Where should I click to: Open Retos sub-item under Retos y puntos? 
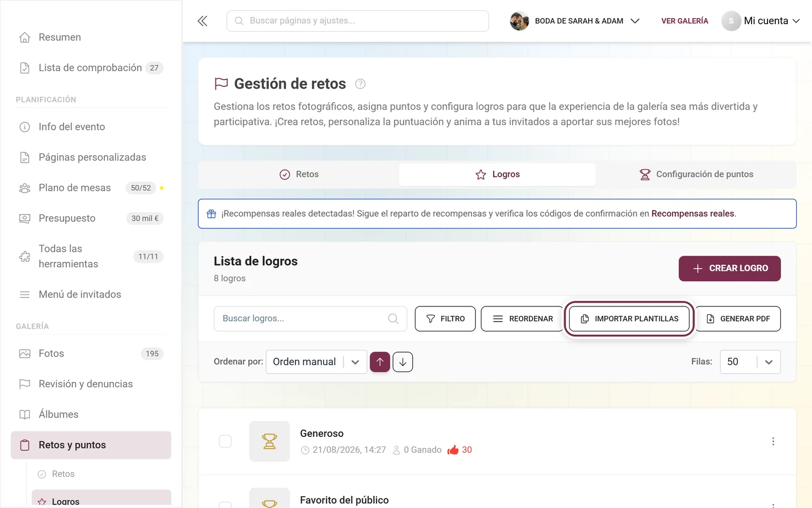point(101,474)
